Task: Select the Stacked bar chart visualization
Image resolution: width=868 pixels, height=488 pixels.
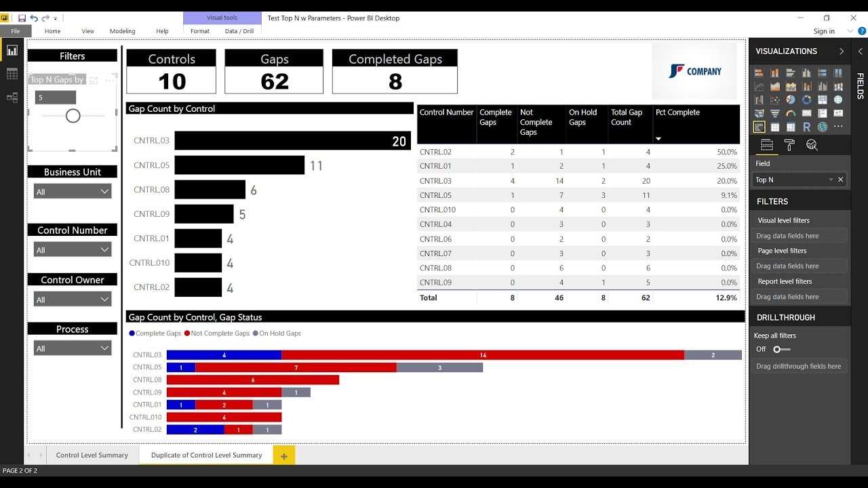Action: [759, 73]
